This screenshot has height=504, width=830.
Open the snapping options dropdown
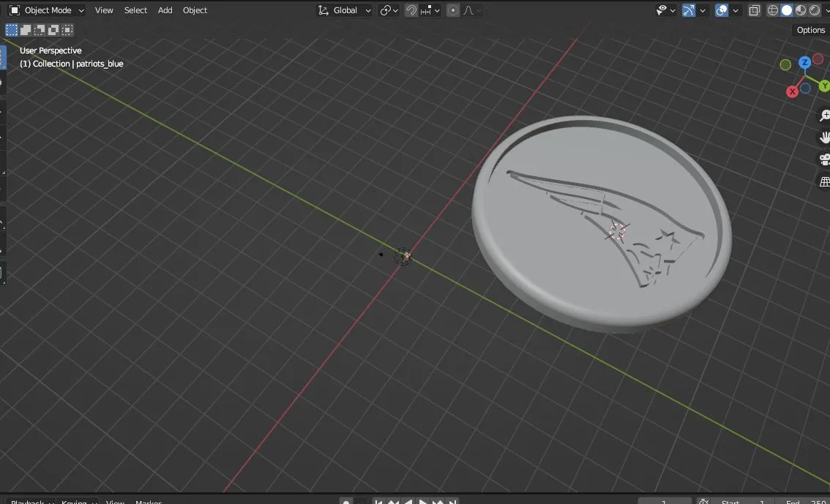pos(430,10)
